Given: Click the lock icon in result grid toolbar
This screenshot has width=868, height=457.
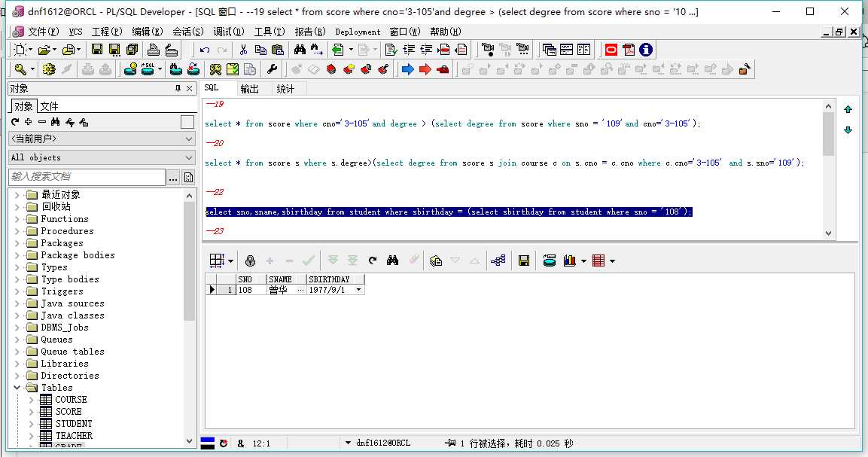Looking at the screenshot, I should coord(250,260).
